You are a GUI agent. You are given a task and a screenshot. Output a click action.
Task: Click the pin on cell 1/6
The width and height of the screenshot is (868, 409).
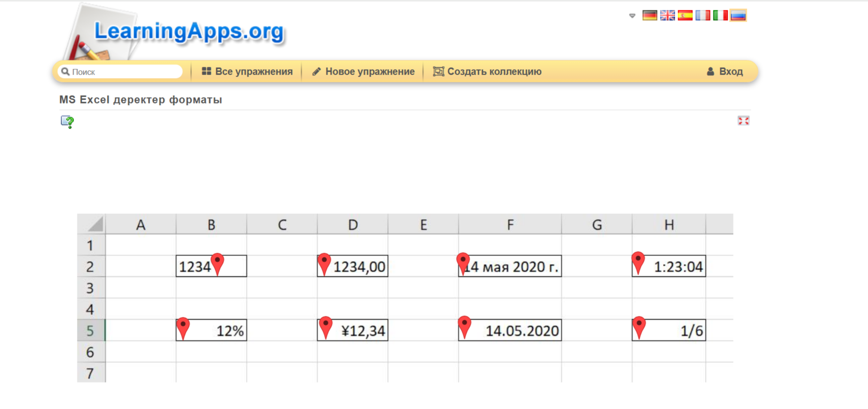[639, 328]
